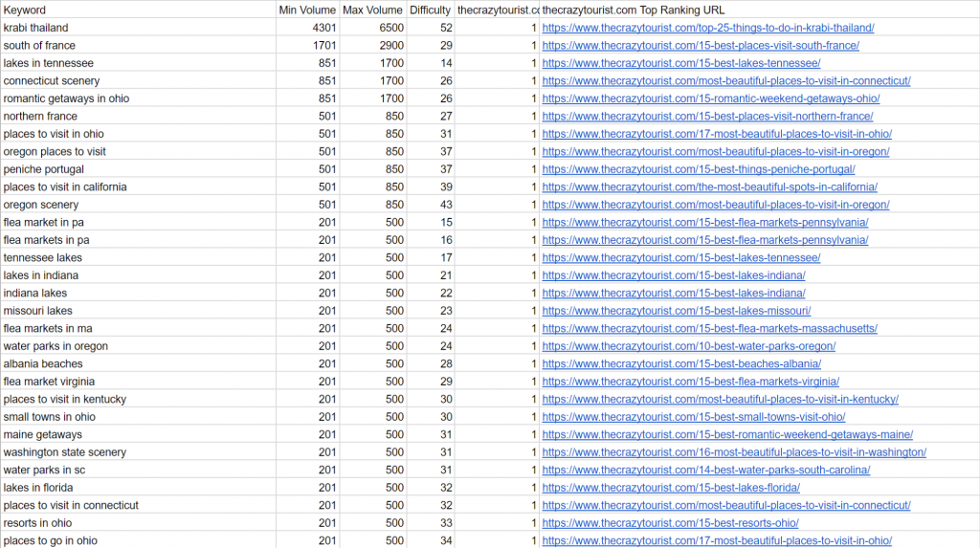The image size is (980, 548).
Task: Open the URL in the 'oregon scenery' row
Action: [716, 205]
